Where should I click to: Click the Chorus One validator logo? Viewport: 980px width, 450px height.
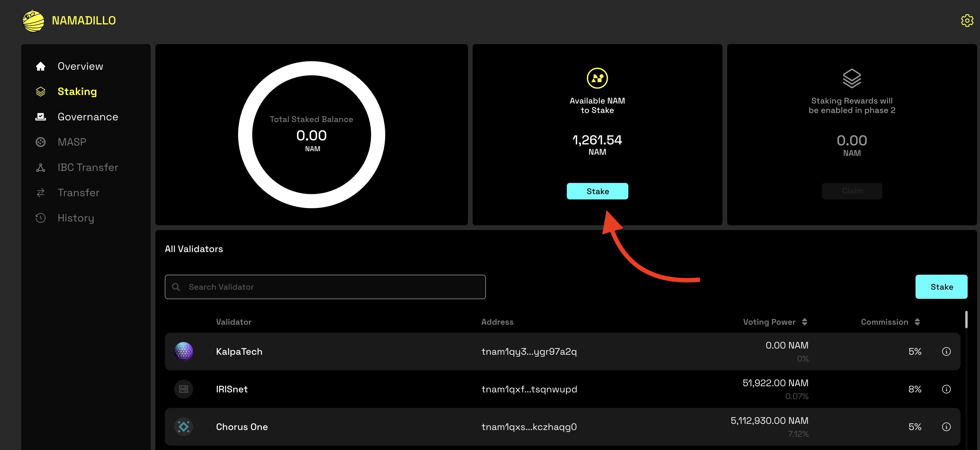pyautogui.click(x=183, y=427)
